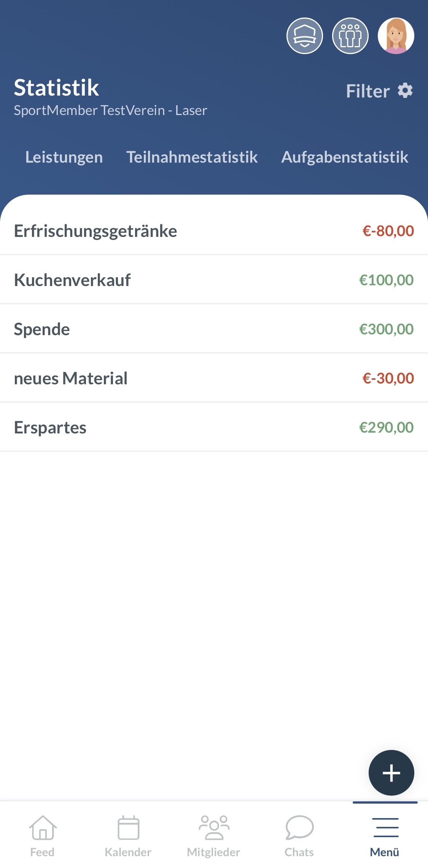428x868 pixels.
Task: Switch to Leistungen tab
Action: click(x=64, y=157)
